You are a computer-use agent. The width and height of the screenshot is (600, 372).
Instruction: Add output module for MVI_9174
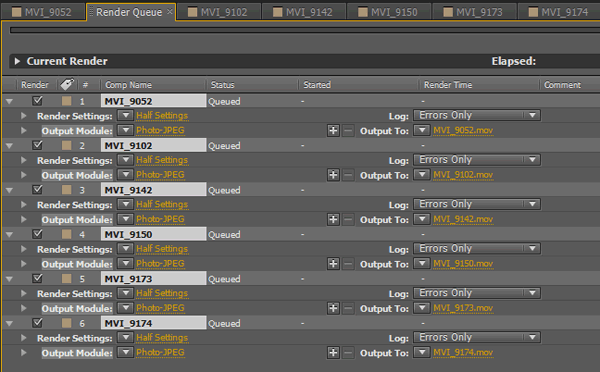click(x=333, y=352)
